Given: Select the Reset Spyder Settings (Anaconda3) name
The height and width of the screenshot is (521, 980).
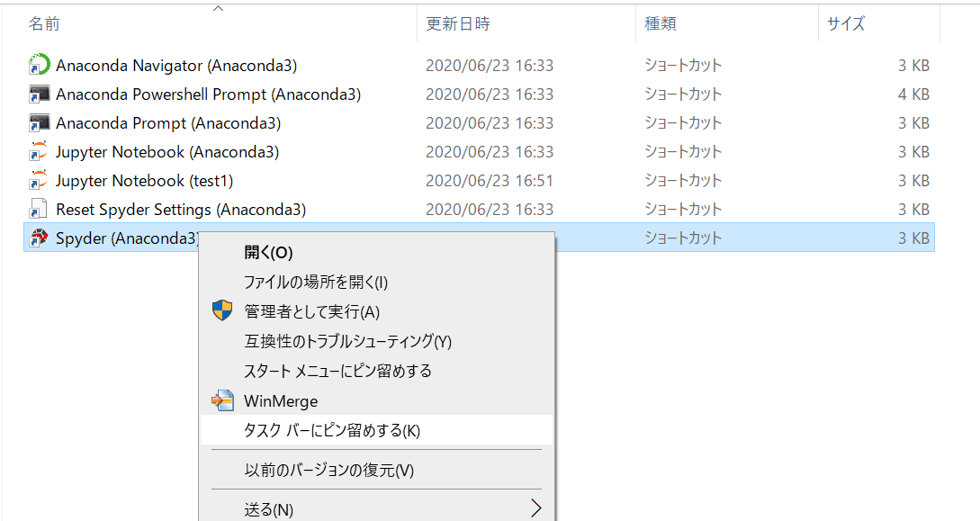Looking at the screenshot, I should (x=181, y=210).
